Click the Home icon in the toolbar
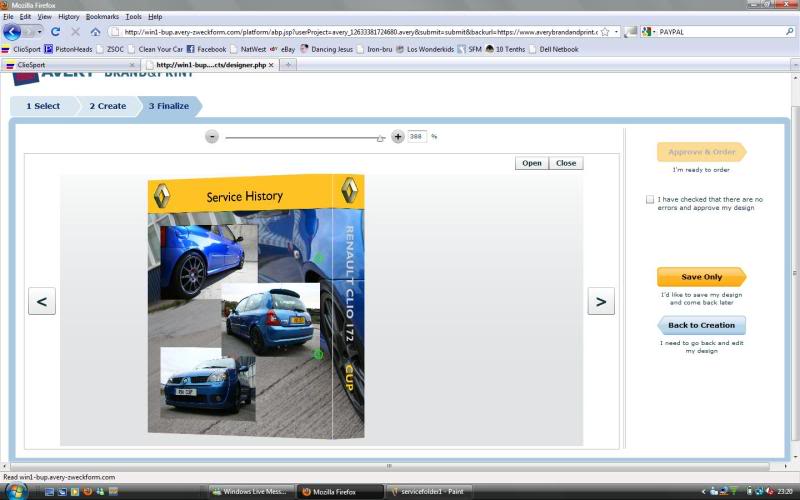Image resolution: width=800 pixels, height=500 pixels. pyautogui.click(x=95, y=32)
